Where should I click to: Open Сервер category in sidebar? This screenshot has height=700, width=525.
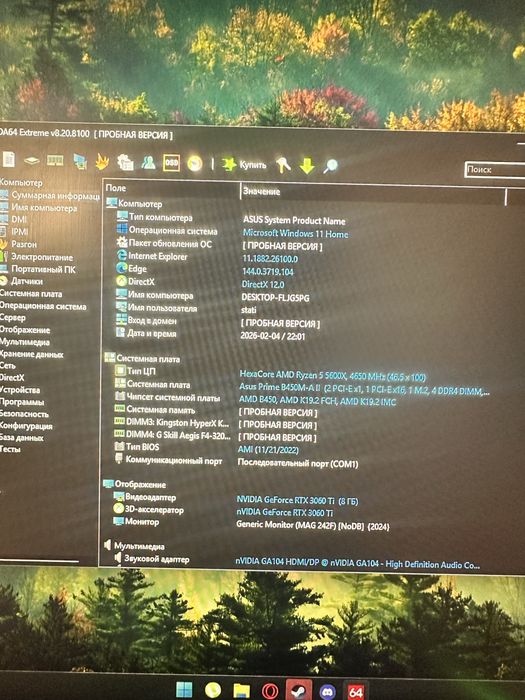coord(12,318)
